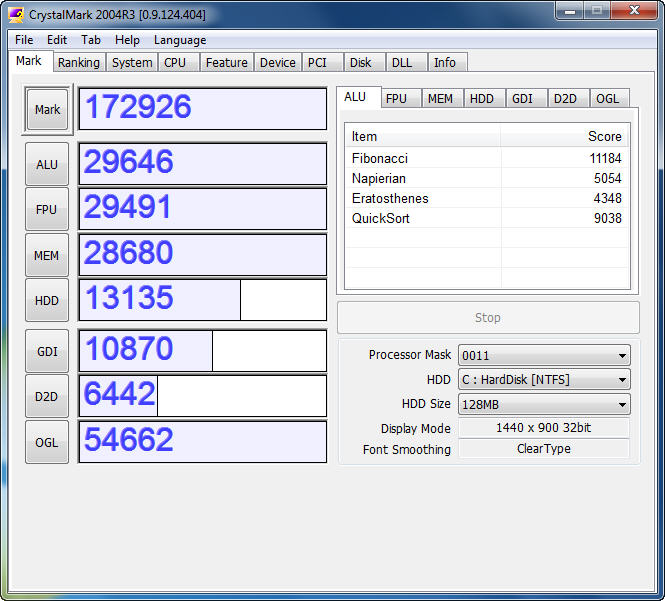The height and width of the screenshot is (601, 665).
Task: Click the OGL score 54662 field
Action: [x=203, y=442]
